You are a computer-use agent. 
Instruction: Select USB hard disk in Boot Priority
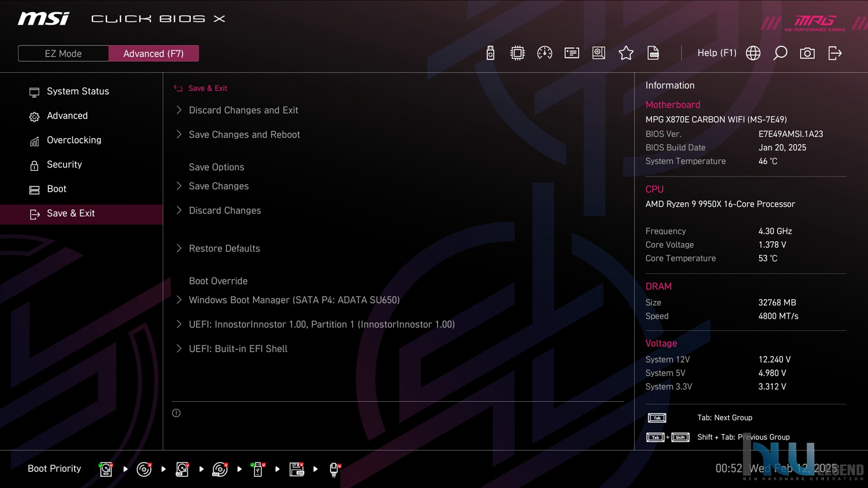pyautogui.click(x=182, y=469)
